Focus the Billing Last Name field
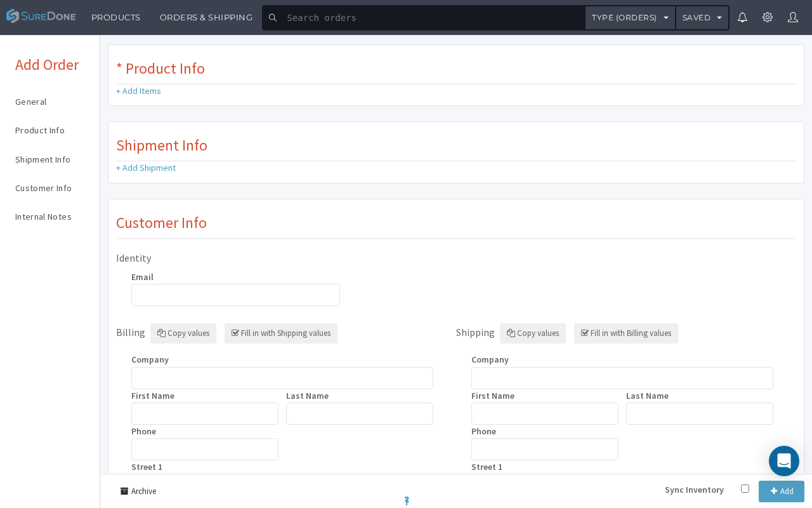Viewport: 812px width, 508px height. click(360, 413)
